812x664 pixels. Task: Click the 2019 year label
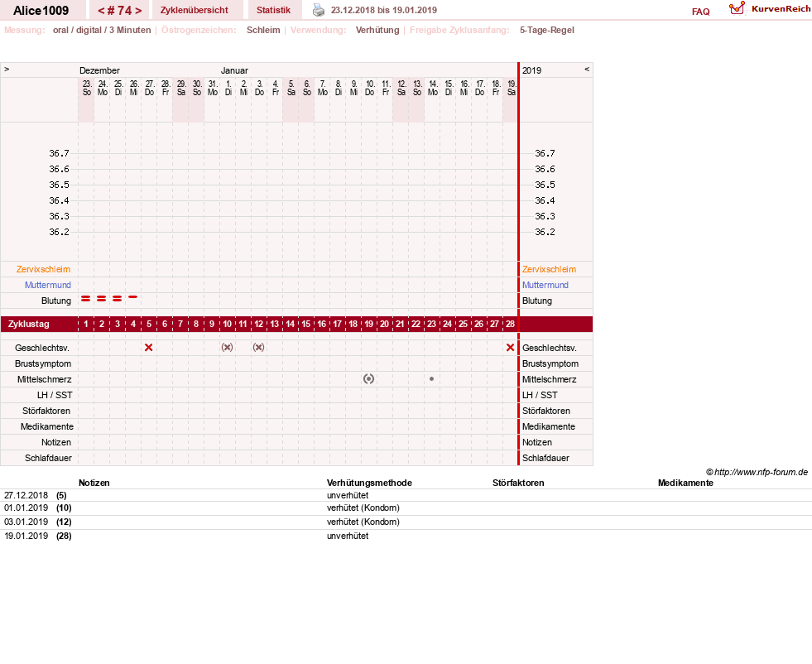(531, 70)
